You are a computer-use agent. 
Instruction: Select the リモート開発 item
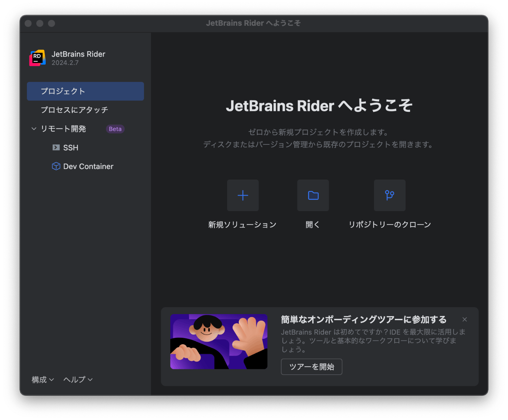(x=85, y=129)
